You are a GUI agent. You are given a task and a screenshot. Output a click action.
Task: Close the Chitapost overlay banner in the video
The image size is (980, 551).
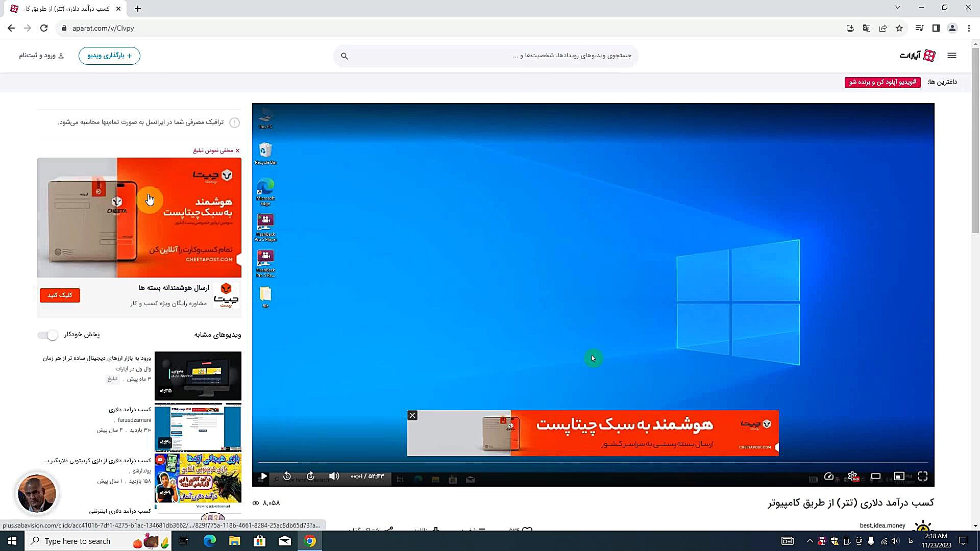click(412, 416)
